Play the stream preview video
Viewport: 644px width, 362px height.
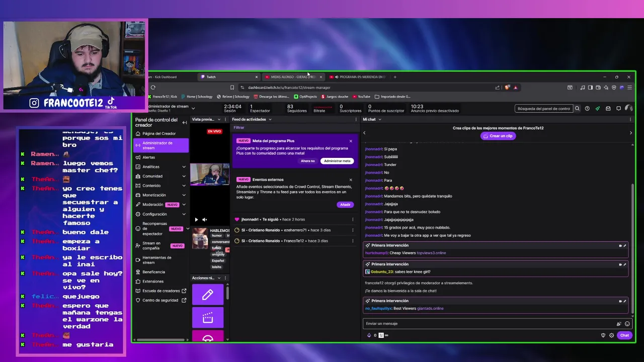(196, 219)
